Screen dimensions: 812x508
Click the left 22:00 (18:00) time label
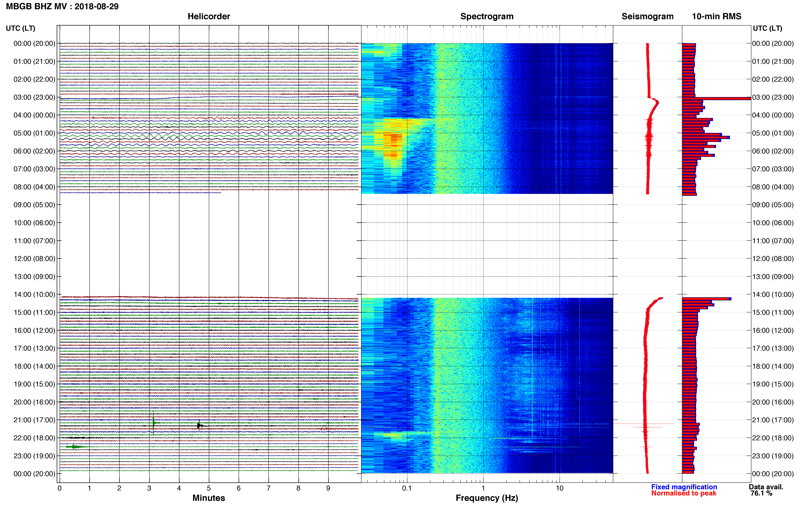point(34,438)
